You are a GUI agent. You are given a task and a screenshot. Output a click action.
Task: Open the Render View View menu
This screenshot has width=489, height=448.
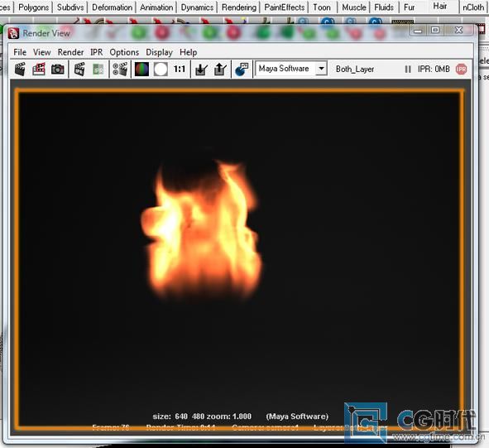click(42, 52)
